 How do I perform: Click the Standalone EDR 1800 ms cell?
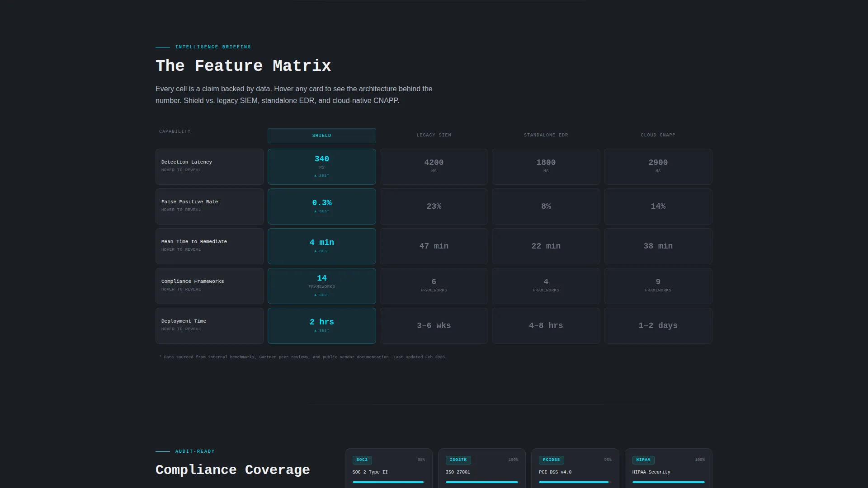point(546,167)
